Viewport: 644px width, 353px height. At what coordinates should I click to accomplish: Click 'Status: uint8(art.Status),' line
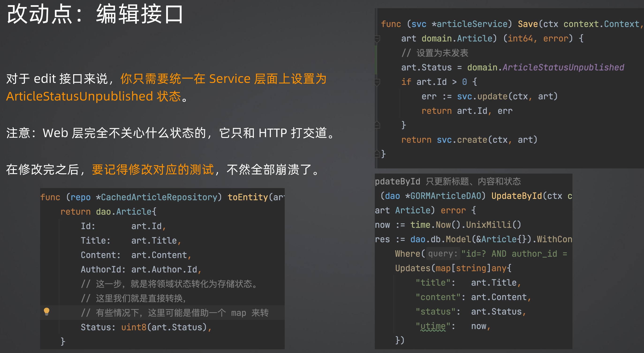(146, 328)
